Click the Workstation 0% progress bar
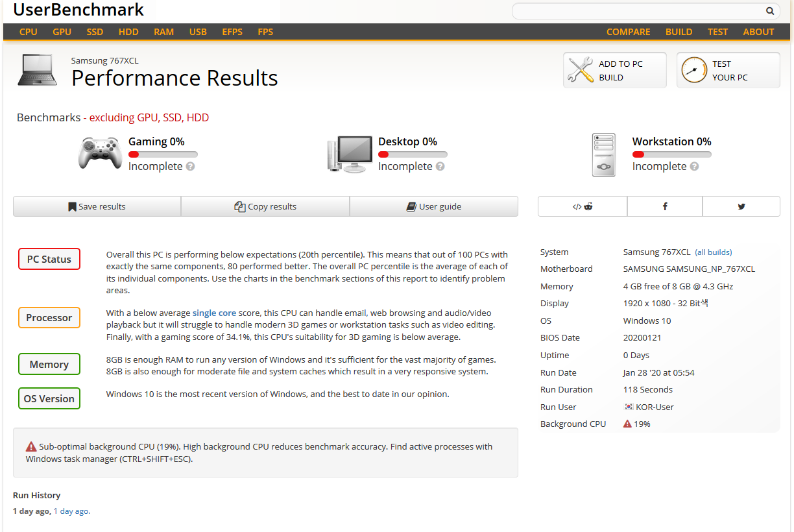Image resolution: width=794 pixels, height=532 pixels. point(672,154)
